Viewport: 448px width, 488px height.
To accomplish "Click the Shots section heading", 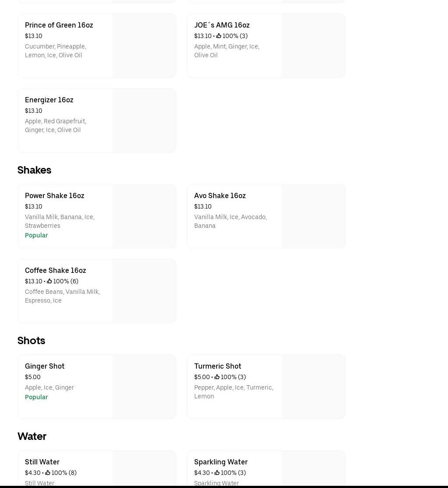I will pyautogui.click(x=31, y=340).
